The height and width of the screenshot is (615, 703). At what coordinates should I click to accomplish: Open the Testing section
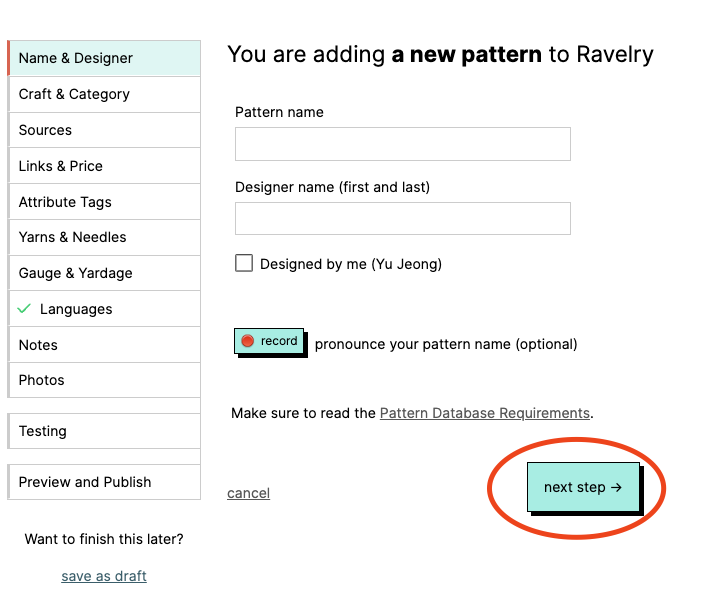(104, 431)
